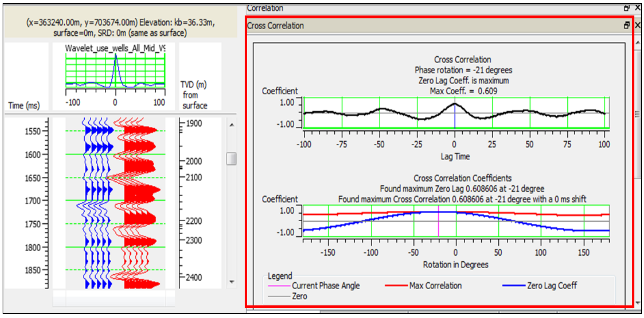Undock the upper Correlation panel
This screenshot has height=318, width=644.
(x=627, y=8)
